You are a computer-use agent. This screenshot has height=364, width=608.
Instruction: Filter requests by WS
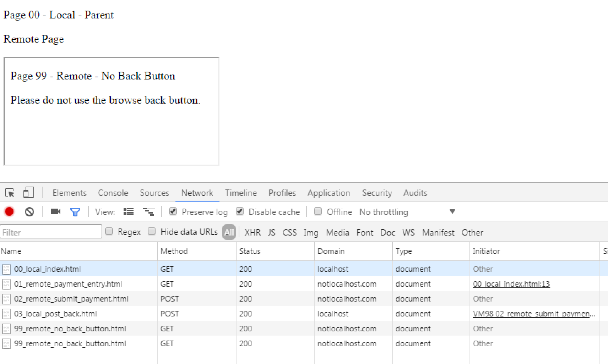coord(408,233)
